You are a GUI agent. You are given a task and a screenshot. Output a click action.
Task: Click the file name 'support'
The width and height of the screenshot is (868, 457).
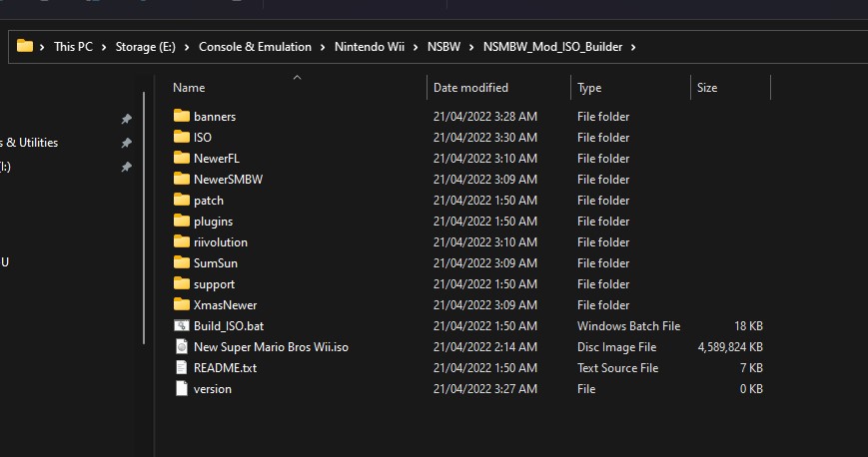pyautogui.click(x=214, y=284)
